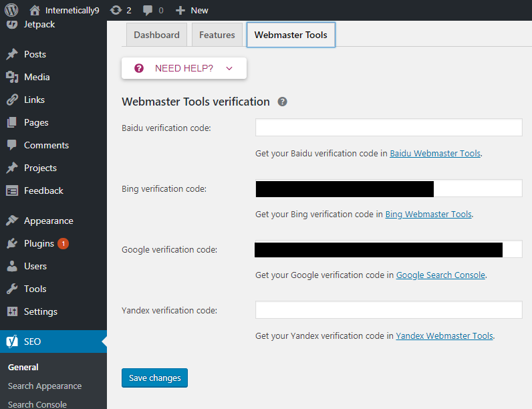Open the Tools menu label
This screenshot has height=409, width=532.
pyautogui.click(x=35, y=289)
